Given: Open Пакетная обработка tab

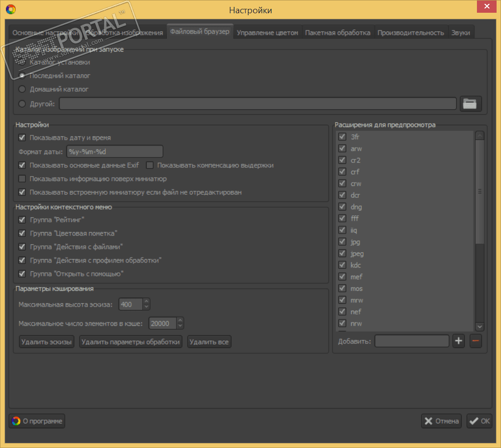Looking at the screenshot, I should coord(338,32).
